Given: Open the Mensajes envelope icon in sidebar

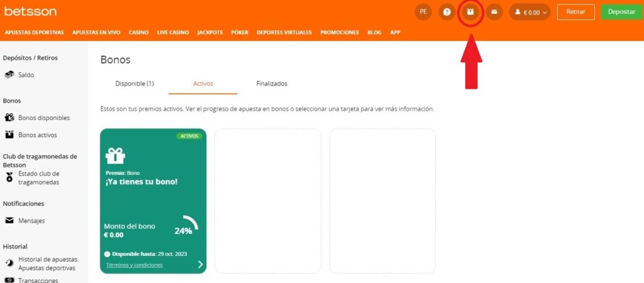Looking at the screenshot, I should pyautogui.click(x=9, y=221).
